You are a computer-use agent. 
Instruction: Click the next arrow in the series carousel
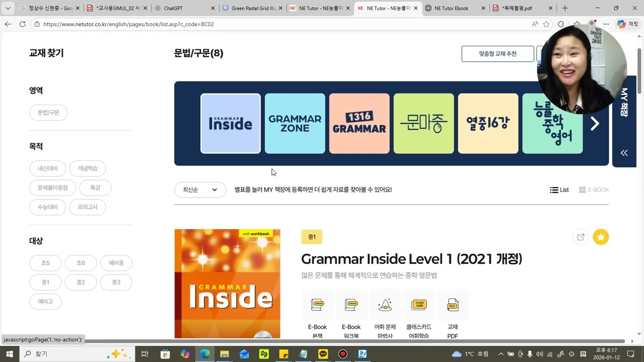point(595,124)
